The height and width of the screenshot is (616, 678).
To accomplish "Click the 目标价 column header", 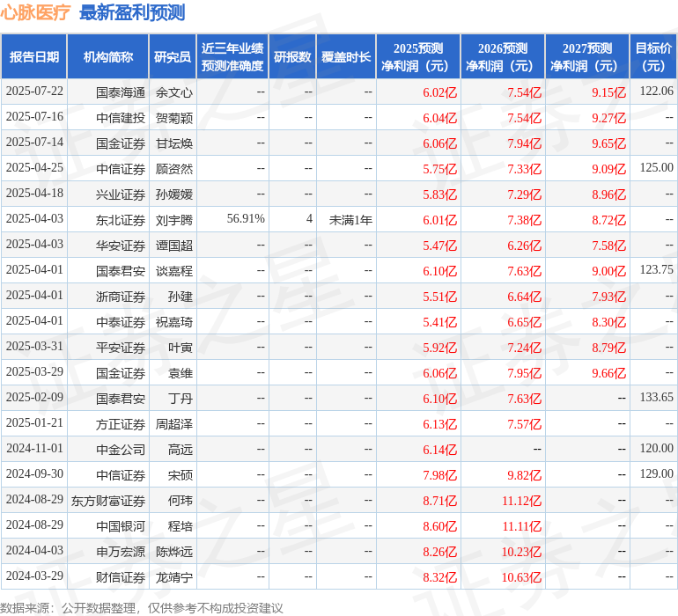I will point(653,57).
